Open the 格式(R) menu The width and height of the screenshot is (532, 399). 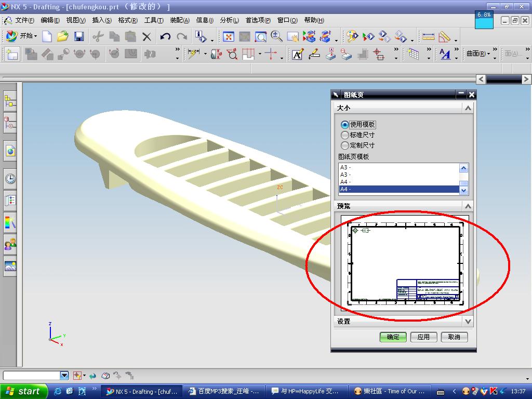[128, 20]
